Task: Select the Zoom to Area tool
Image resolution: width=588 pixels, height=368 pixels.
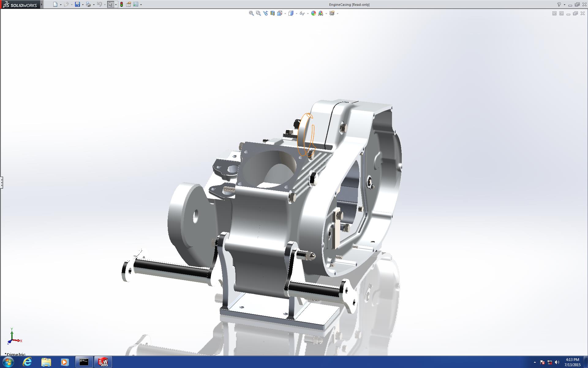Action: pos(258,13)
